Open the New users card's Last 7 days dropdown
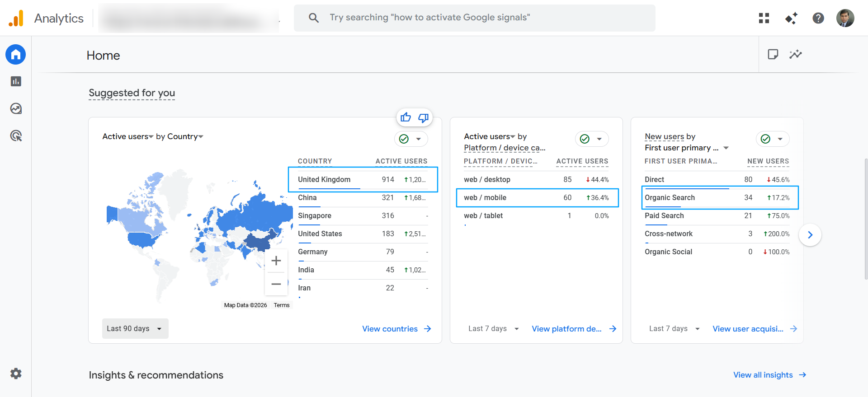This screenshot has width=868, height=397. [675, 328]
